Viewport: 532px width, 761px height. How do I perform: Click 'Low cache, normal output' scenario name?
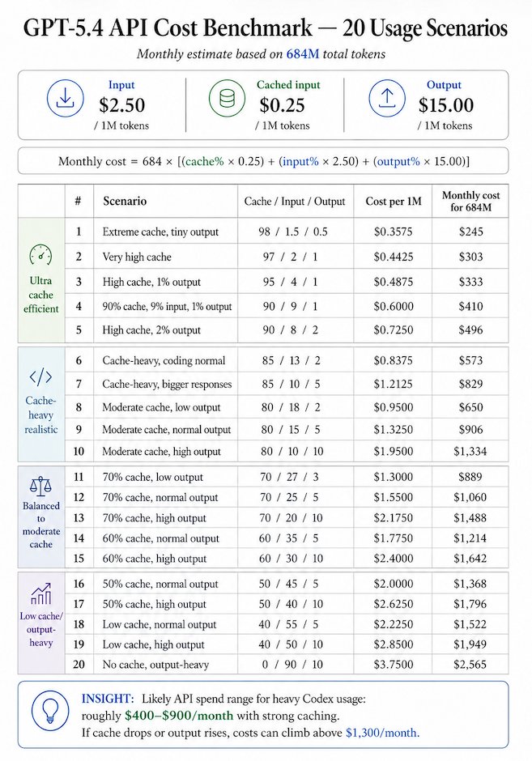click(160, 625)
